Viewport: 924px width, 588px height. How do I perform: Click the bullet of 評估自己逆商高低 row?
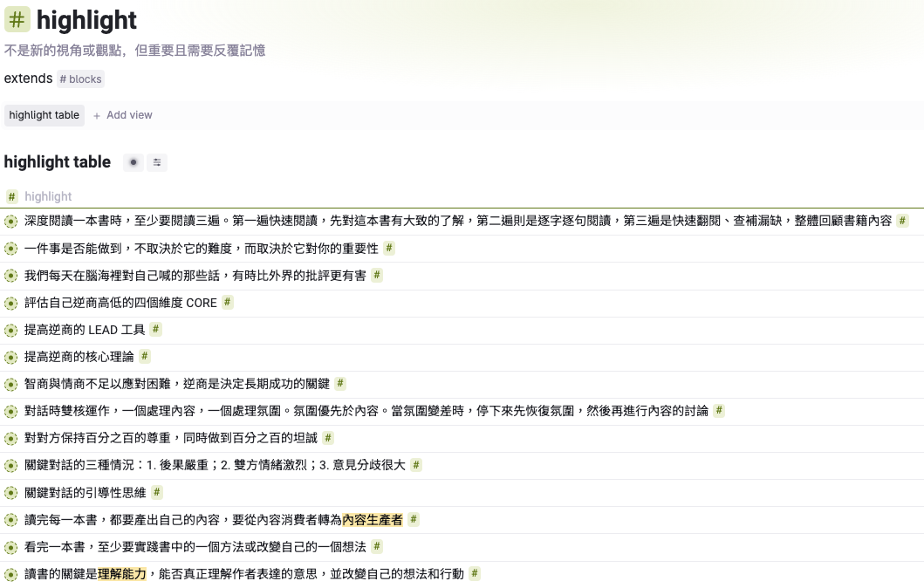click(10, 304)
